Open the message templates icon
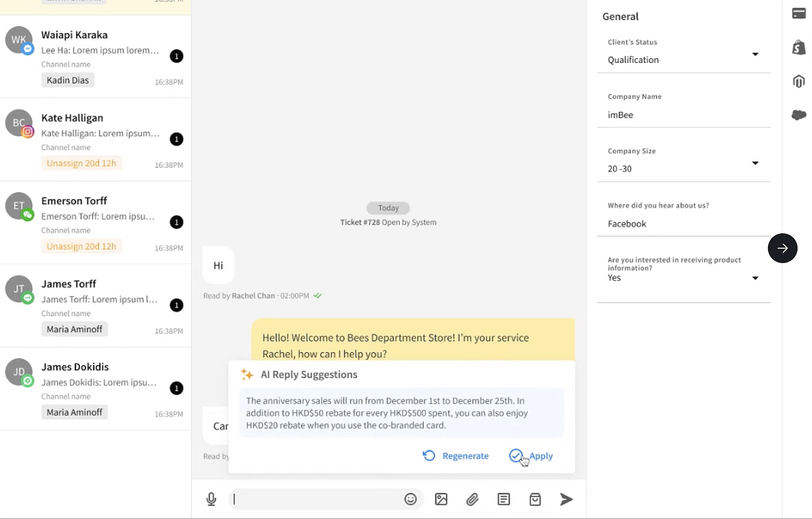This screenshot has width=812, height=519. pyautogui.click(x=503, y=499)
